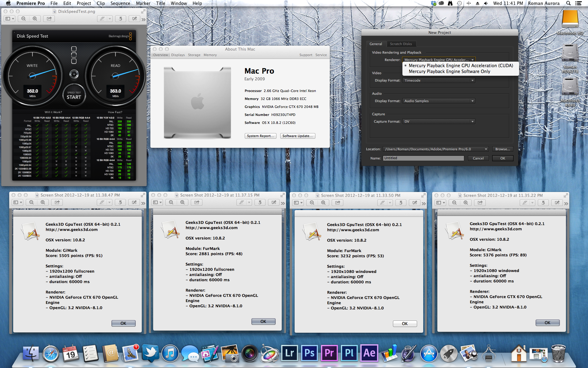Share the DiskSpeedTest.png image

pos(49,19)
